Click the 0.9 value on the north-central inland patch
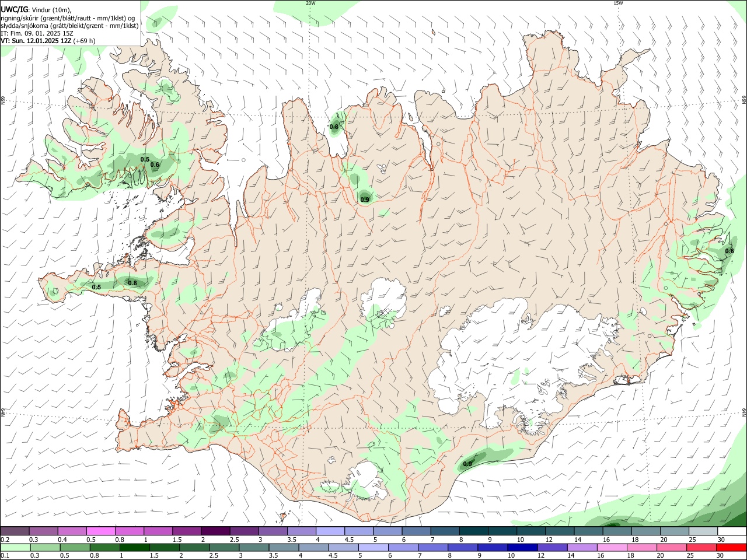 click(365, 199)
